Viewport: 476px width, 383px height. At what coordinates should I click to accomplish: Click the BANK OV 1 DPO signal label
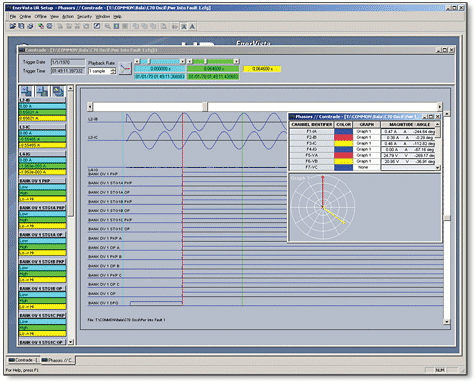(x=103, y=303)
